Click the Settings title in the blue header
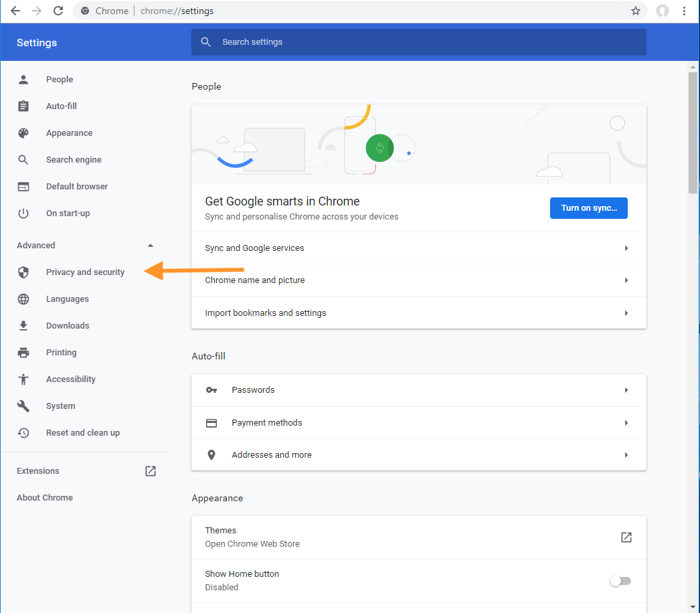This screenshot has height=613, width=700. click(x=37, y=43)
